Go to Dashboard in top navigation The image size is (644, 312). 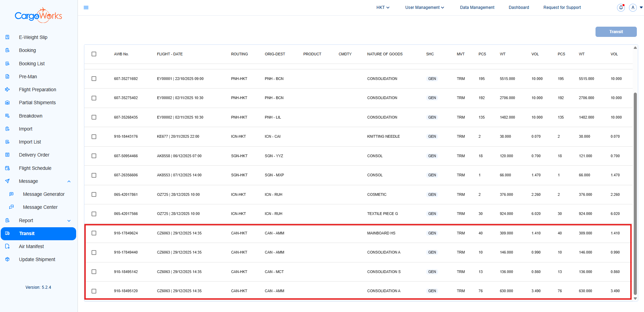pyautogui.click(x=519, y=8)
